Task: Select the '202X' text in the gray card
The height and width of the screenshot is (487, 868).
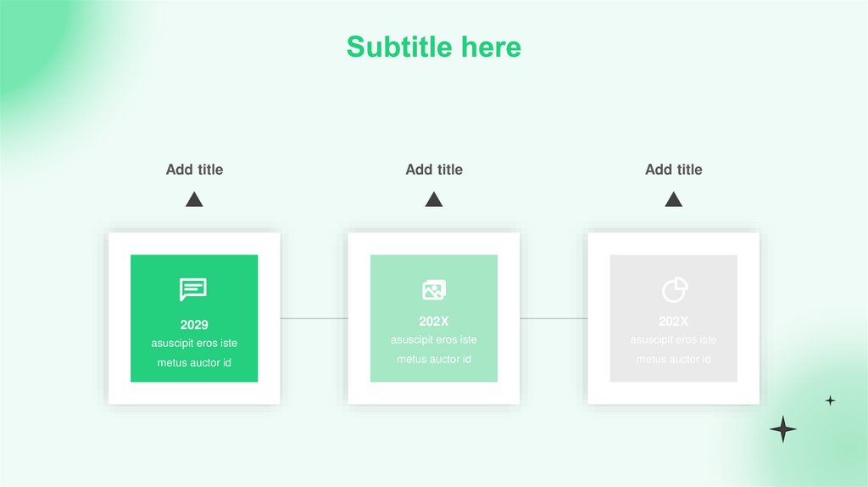Action: (x=674, y=322)
